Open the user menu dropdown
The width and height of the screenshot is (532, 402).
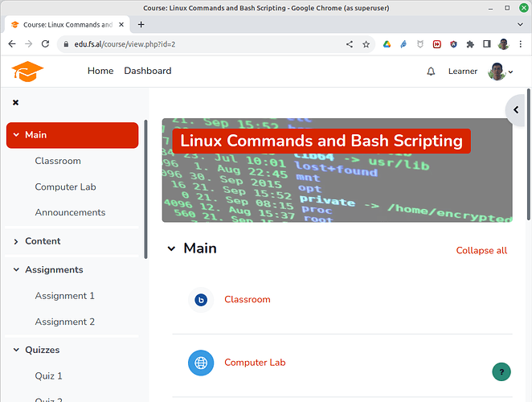(x=501, y=72)
